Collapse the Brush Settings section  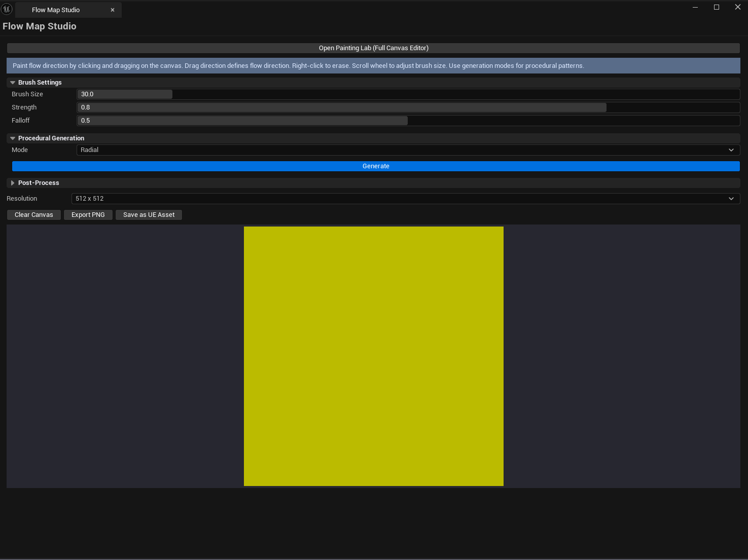13,83
